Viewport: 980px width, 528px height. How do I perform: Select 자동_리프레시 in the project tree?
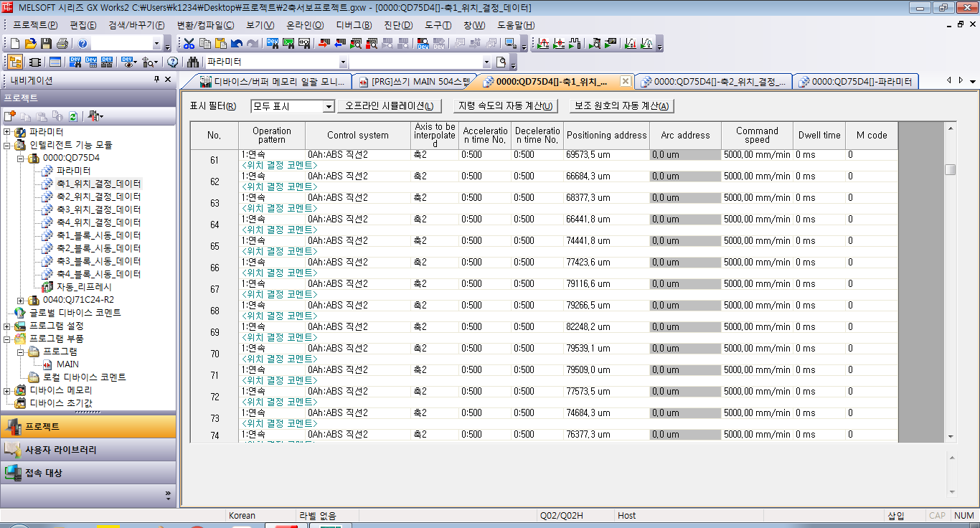[x=84, y=287]
